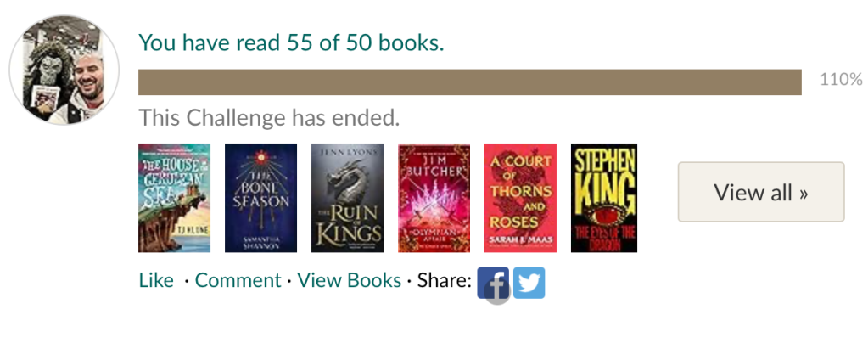Open Jim Butcher's Olympian Affair cover
The height and width of the screenshot is (360, 868).
click(x=434, y=199)
